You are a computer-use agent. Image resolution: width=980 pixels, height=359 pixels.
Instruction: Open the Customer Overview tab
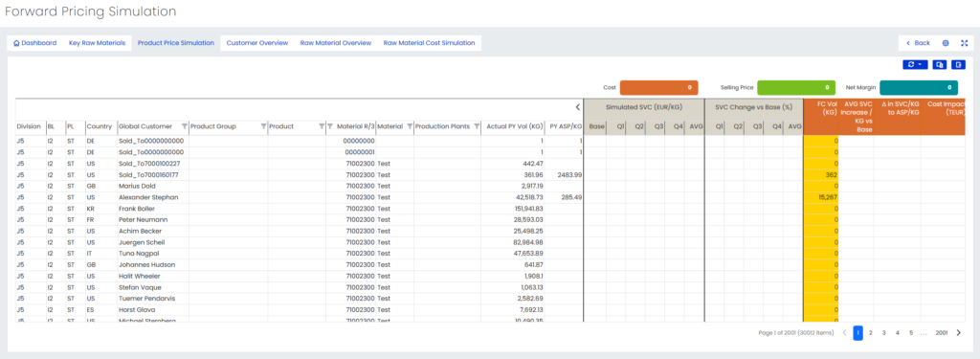click(256, 43)
